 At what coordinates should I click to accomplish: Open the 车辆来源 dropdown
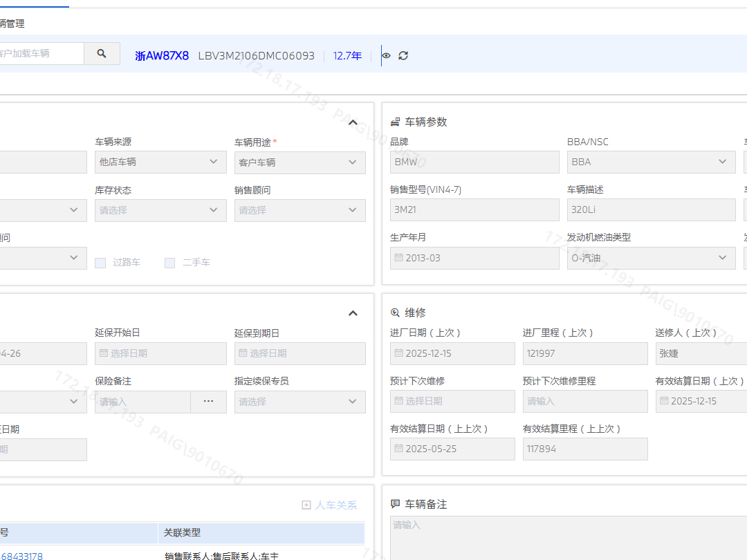(160, 162)
